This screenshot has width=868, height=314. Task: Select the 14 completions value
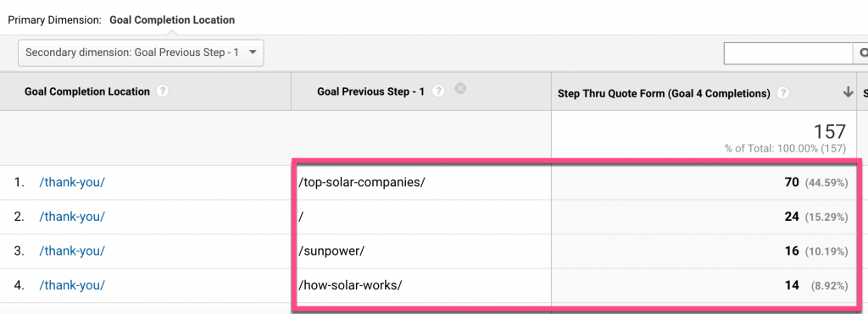[792, 285]
